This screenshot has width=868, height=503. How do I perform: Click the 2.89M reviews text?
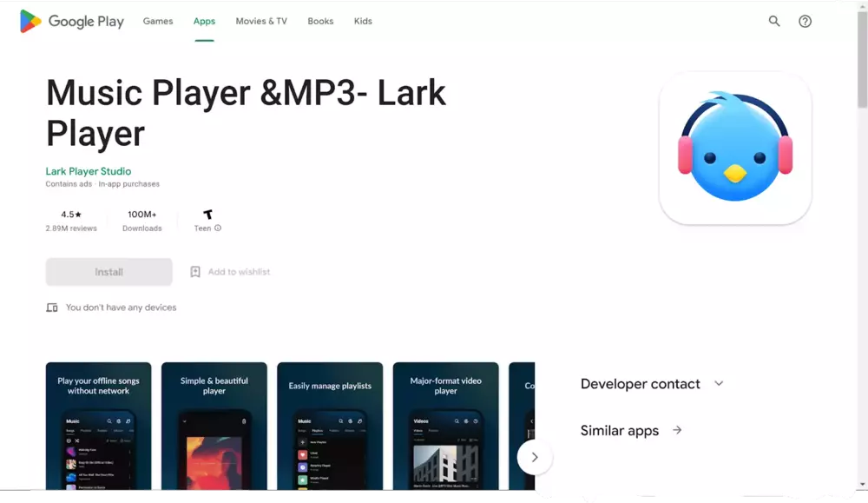(71, 228)
